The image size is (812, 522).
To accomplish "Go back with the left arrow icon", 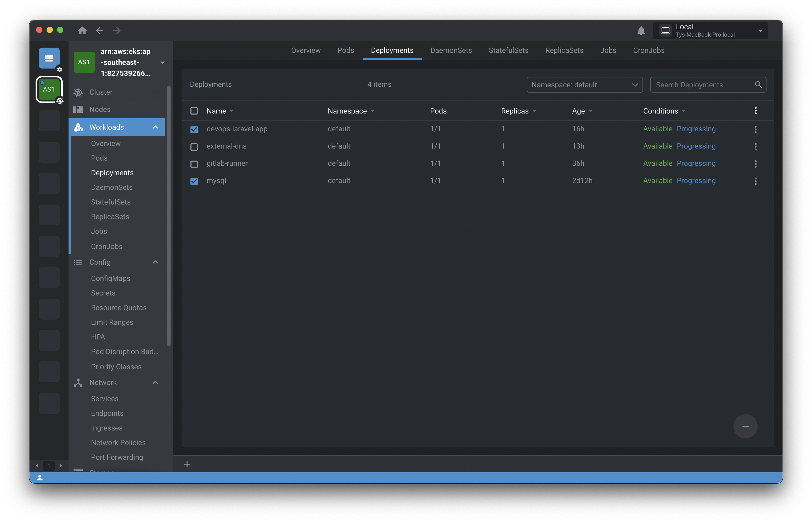I will 99,31.
